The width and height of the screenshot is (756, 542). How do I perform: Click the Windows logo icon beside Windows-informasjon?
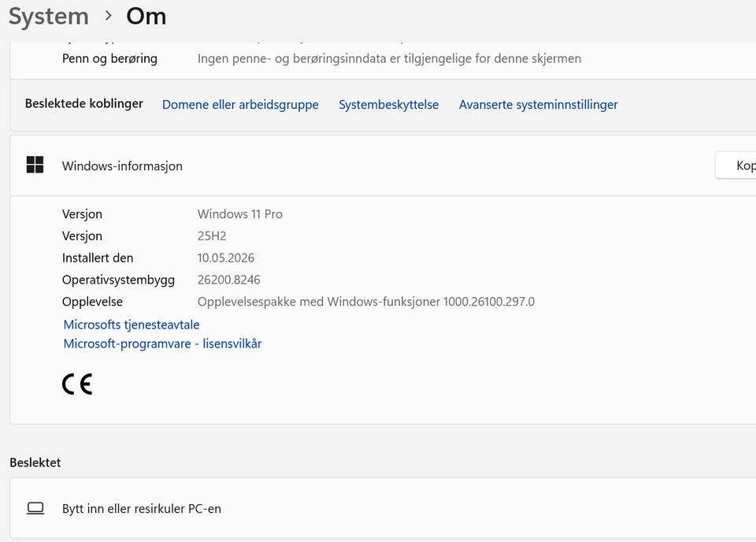[35, 165]
